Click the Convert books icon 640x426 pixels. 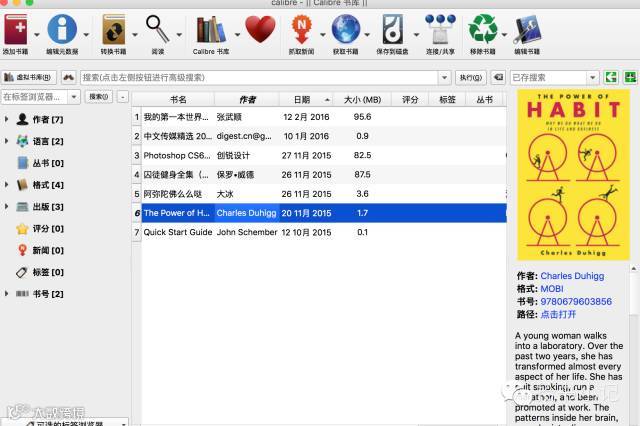tap(113, 29)
